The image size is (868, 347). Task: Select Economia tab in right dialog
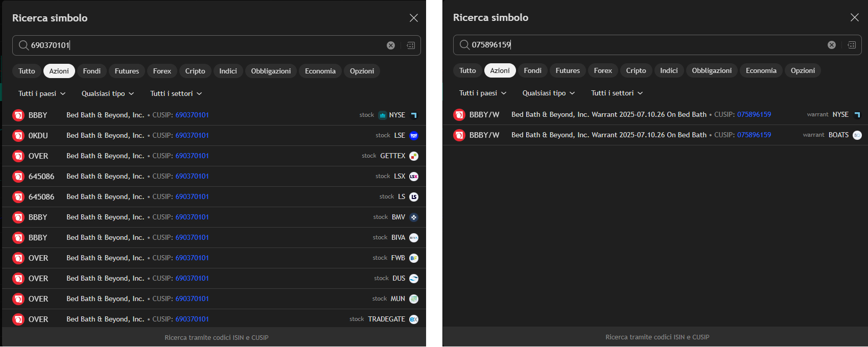click(x=761, y=70)
